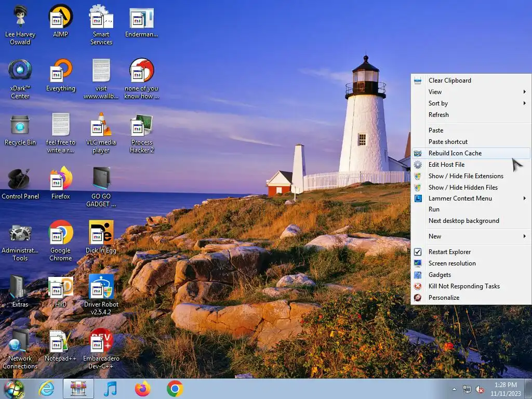532x399 pixels.
Task: Click Restart Explorer with the checkmark icon
Action: point(471,252)
